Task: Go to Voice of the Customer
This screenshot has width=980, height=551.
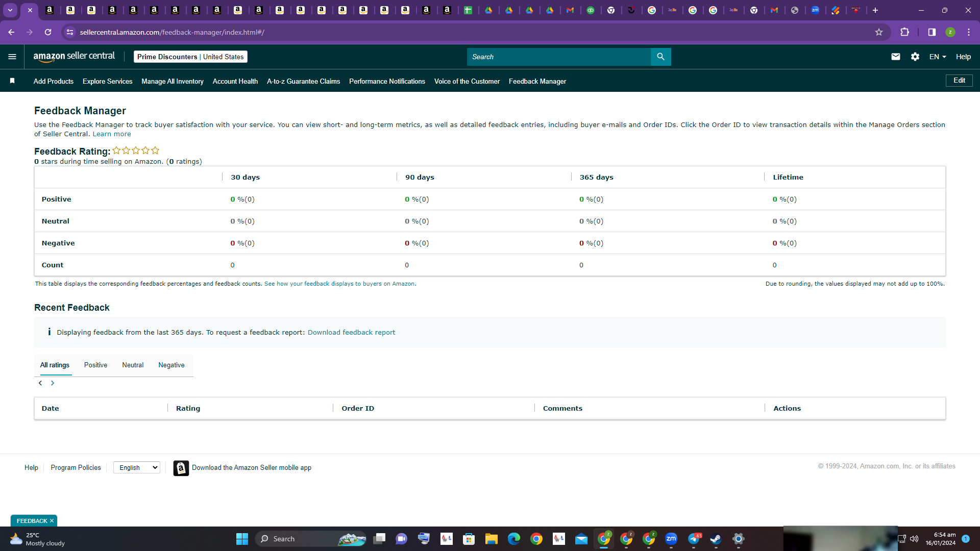Action: pos(467,81)
